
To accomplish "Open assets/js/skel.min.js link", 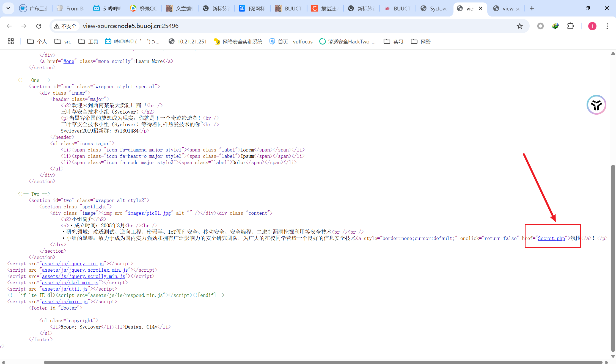I will coord(70,283).
